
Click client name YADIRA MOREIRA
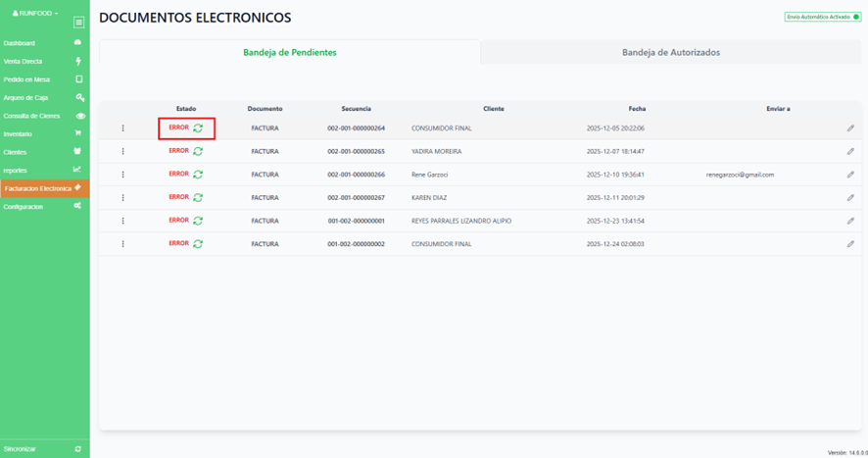coord(436,151)
